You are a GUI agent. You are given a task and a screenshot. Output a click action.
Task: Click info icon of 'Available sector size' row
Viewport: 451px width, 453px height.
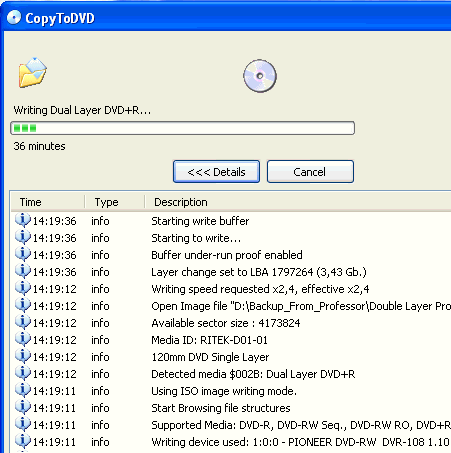23,322
